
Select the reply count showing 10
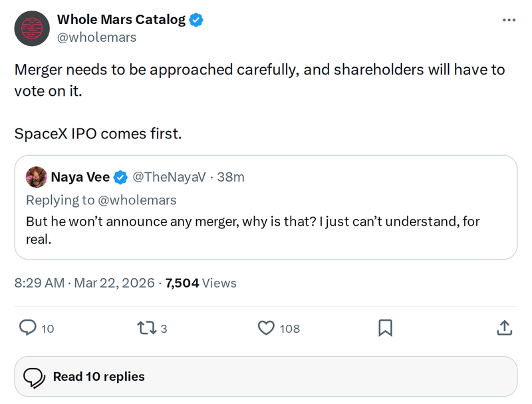(x=47, y=328)
